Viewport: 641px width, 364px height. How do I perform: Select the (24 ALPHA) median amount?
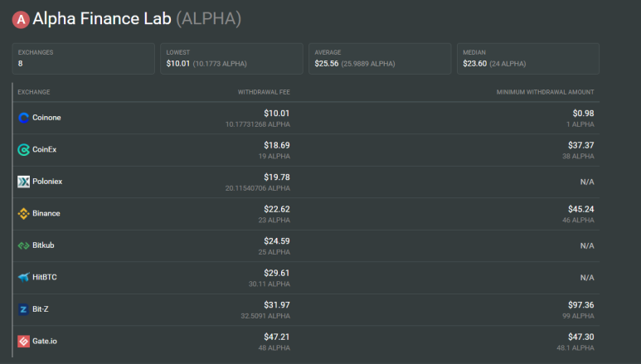[x=507, y=64]
